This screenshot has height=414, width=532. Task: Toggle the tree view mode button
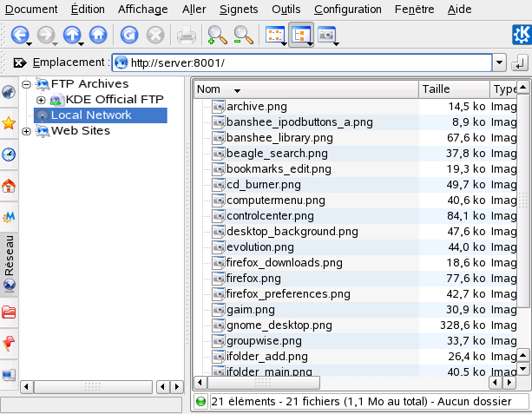coord(300,36)
